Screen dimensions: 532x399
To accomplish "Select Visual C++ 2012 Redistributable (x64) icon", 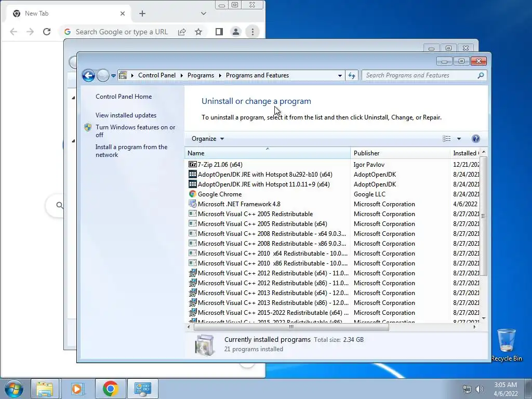I will click(x=192, y=273).
